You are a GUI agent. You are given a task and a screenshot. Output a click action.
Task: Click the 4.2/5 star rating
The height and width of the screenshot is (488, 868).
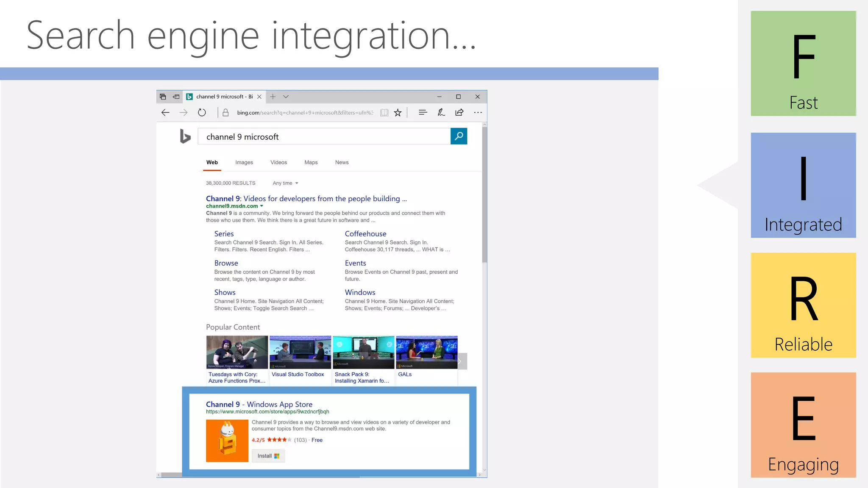click(x=271, y=440)
